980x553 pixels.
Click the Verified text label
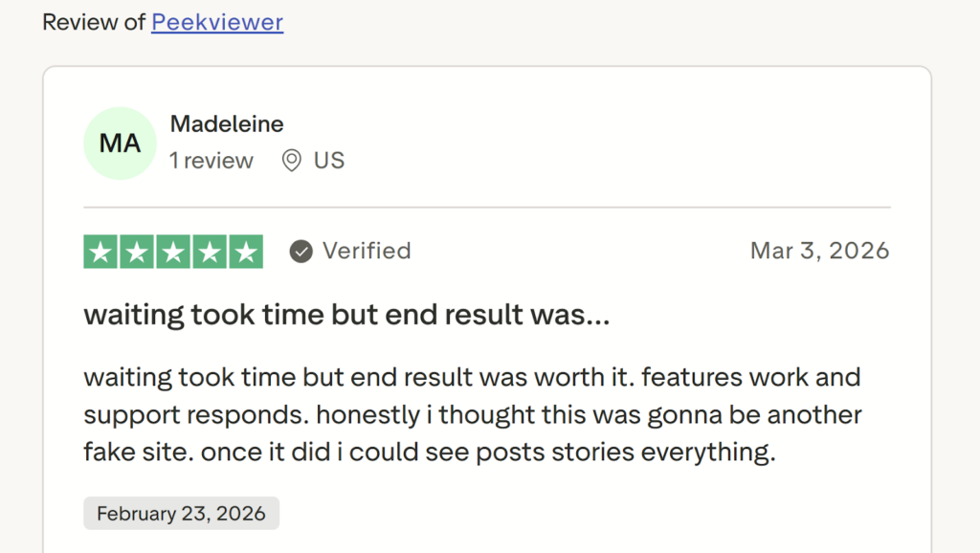point(366,251)
